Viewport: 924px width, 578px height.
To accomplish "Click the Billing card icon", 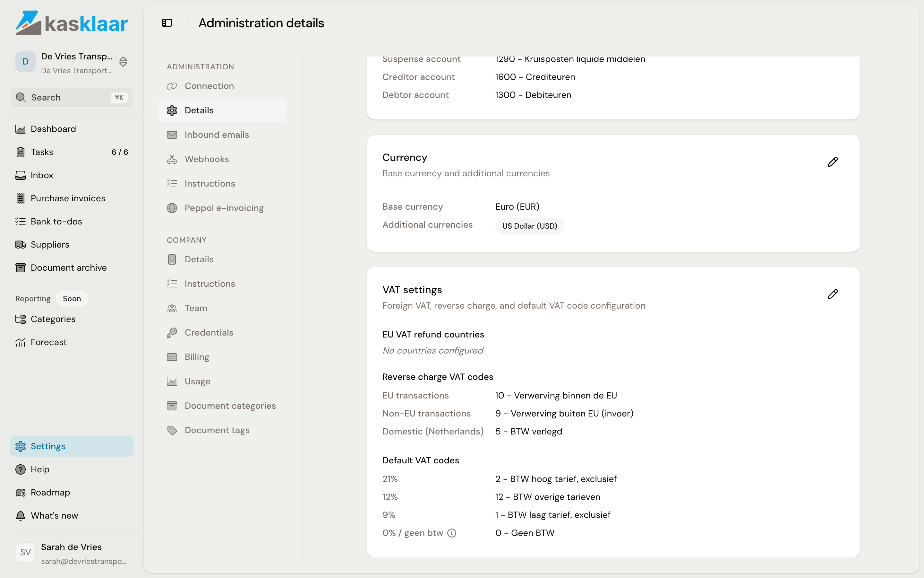I will pos(172,357).
